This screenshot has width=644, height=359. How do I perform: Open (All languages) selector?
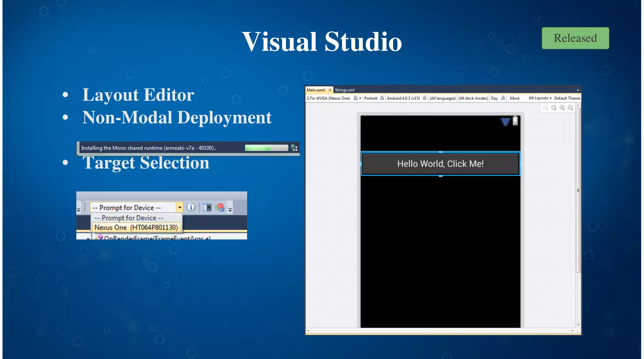click(x=442, y=98)
